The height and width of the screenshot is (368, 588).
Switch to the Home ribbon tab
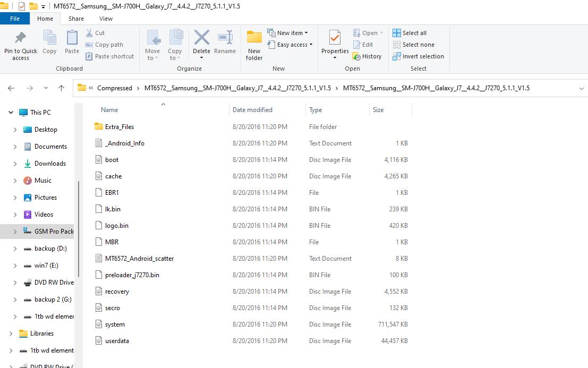[45, 19]
